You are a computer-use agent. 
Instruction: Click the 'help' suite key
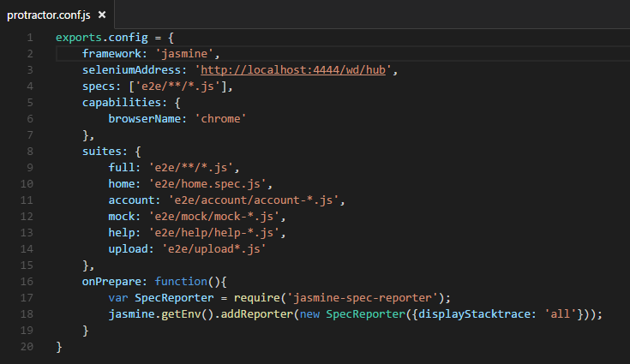click(122, 232)
